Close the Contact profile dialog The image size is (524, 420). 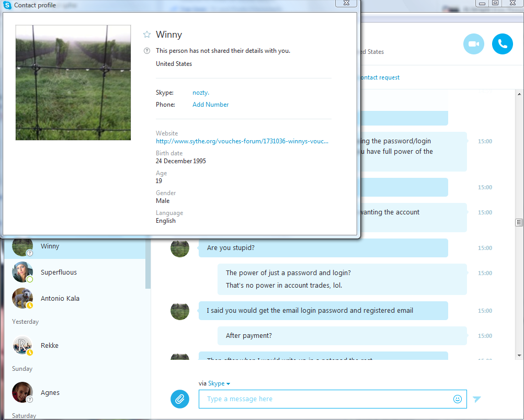tap(346, 3)
